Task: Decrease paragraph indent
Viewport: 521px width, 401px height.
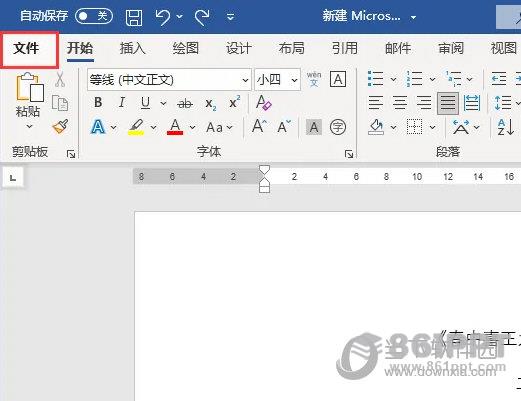Action: 499,79
